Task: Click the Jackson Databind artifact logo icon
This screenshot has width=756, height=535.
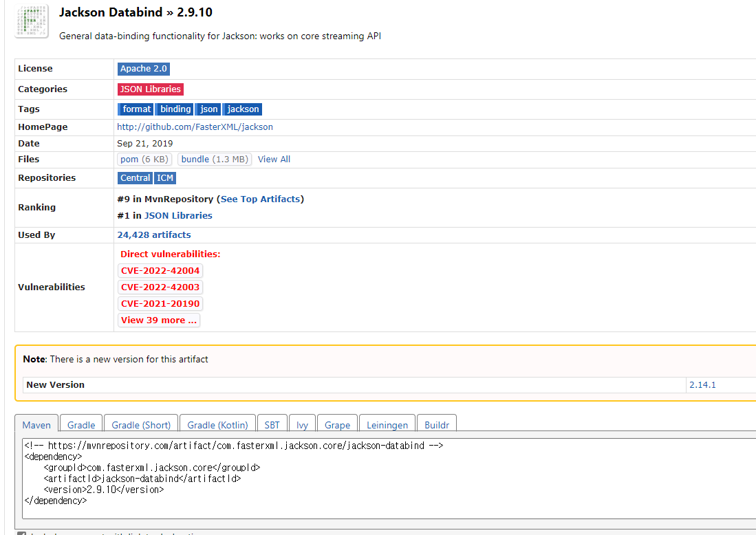Action: [x=32, y=21]
